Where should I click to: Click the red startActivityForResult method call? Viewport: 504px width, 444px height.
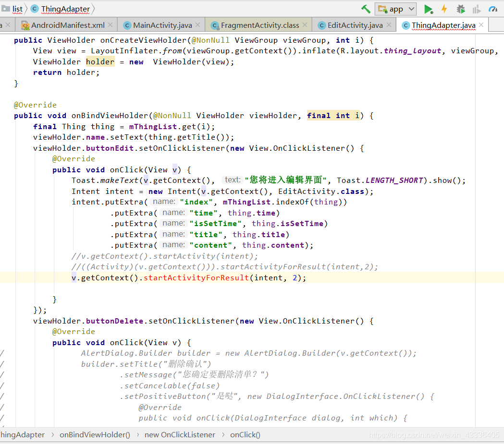coord(196,278)
